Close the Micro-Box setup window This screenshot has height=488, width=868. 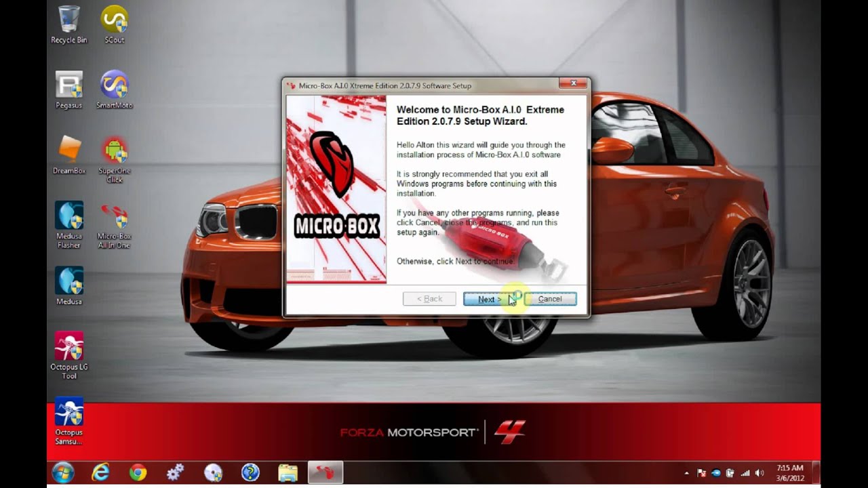[x=573, y=83]
